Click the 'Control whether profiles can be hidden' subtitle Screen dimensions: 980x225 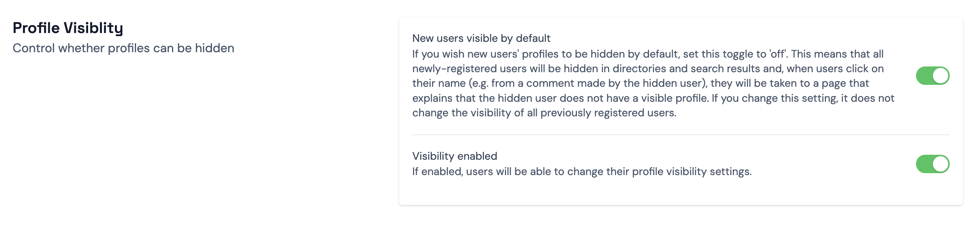pos(123,48)
